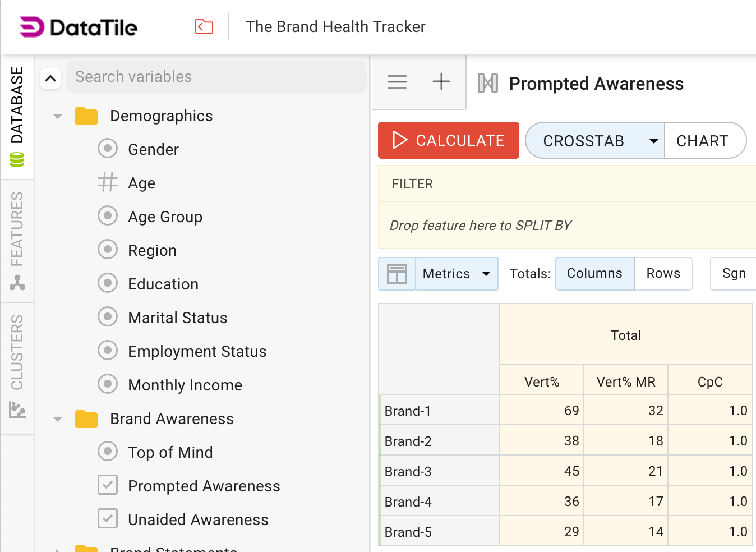Image resolution: width=756 pixels, height=552 pixels.
Task: Click the Brand Awareness folder icon
Action: pos(86,419)
